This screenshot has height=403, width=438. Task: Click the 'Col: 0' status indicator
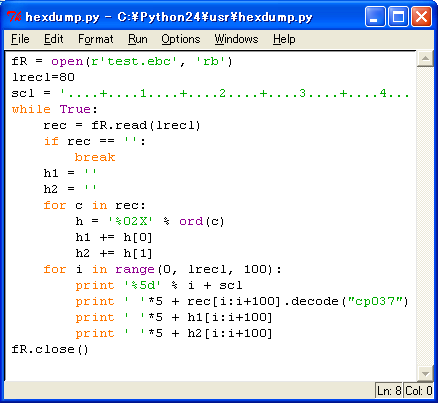point(419,390)
